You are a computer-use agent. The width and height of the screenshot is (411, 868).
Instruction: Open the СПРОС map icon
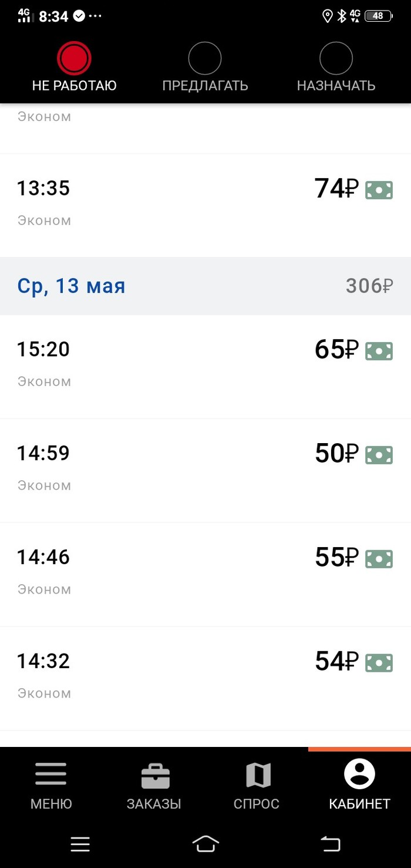point(257,776)
